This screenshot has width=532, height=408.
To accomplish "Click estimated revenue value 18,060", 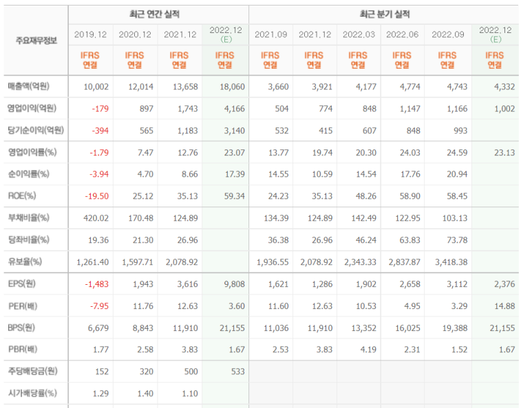I will 232,87.
